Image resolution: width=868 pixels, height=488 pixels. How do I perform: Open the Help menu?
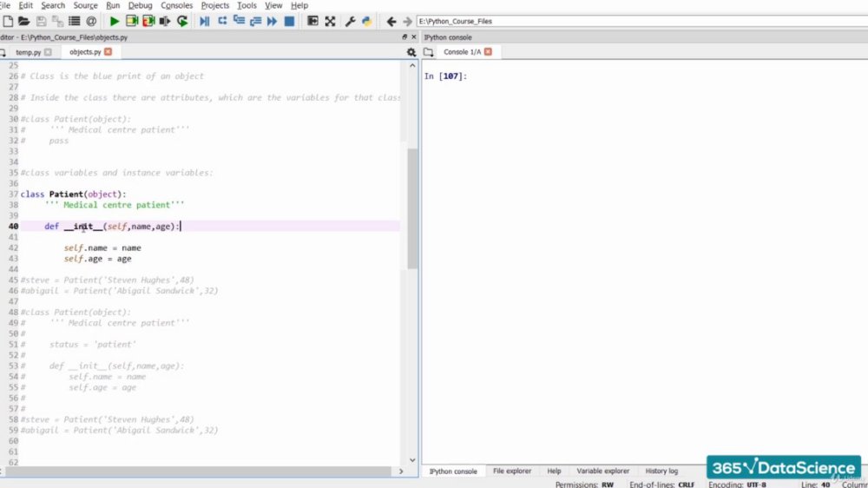[x=299, y=5]
